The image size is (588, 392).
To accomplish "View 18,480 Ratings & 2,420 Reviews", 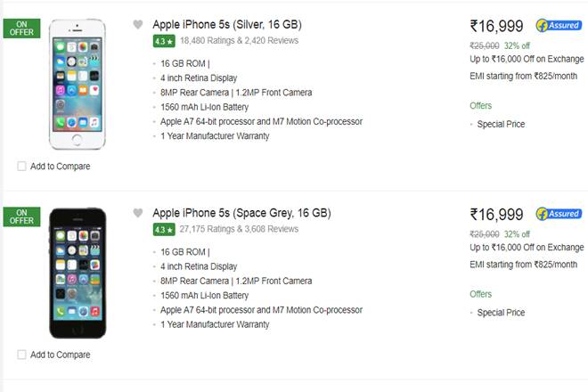I will [x=239, y=41].
